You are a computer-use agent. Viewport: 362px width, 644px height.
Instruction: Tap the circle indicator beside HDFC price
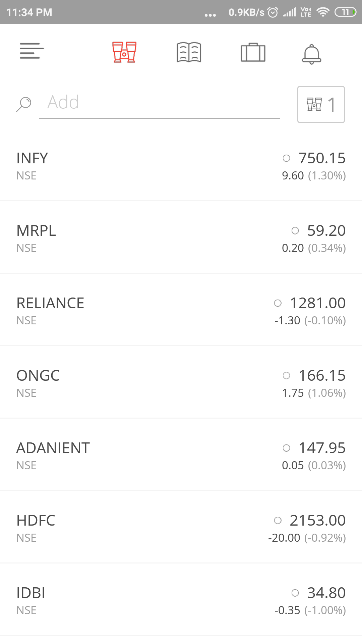(278, 521)
